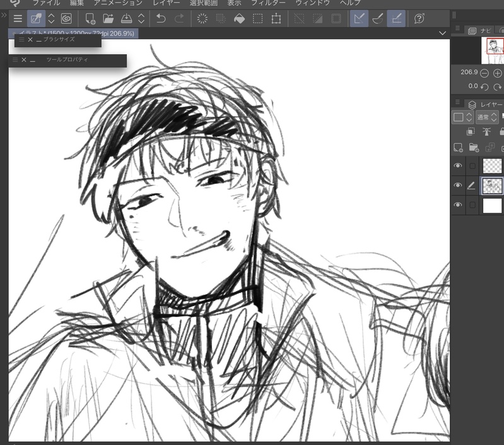Activate the Scale/Rotate transform icon
The width and height of the screenshot is (504, 445).
tap(276, 19)
